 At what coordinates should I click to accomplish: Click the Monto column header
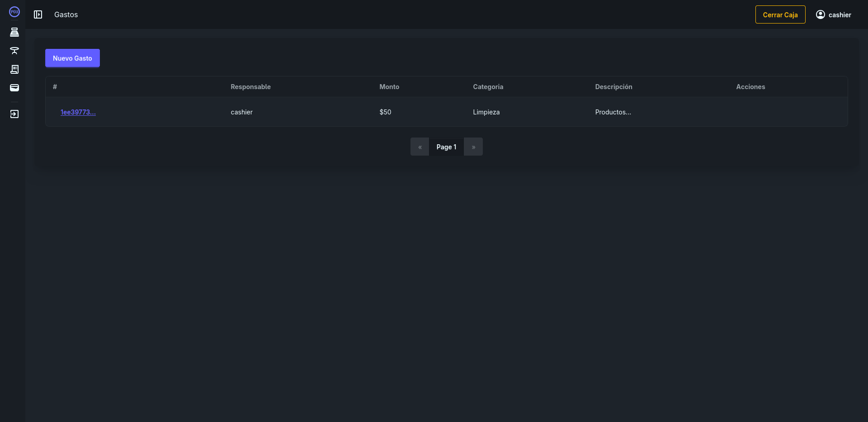click(389, 87)
